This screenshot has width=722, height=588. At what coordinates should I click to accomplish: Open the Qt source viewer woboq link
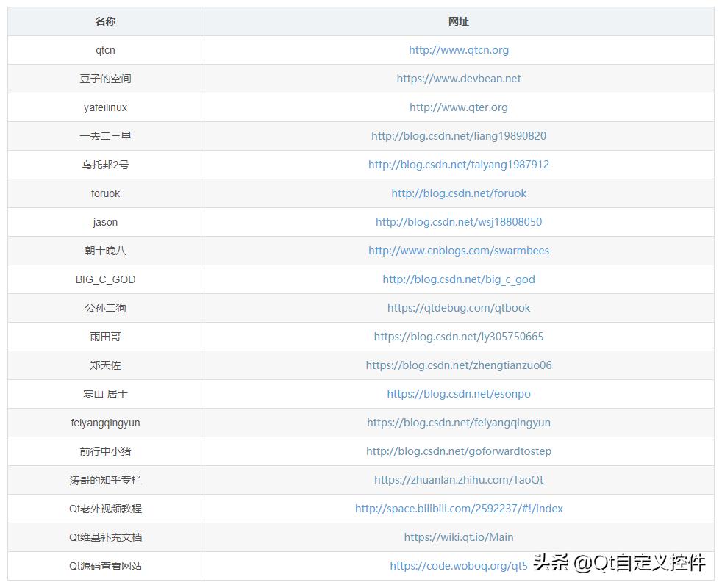[x=459, y=565]
